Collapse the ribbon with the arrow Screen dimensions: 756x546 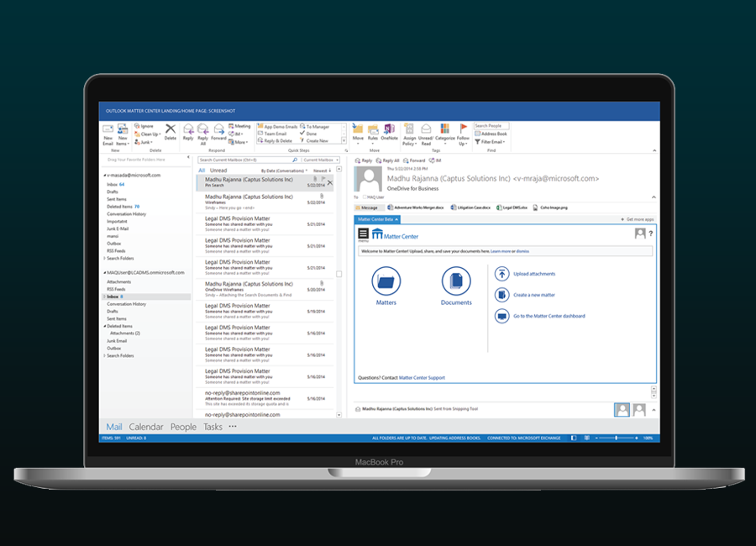click(x=654, y=150)
